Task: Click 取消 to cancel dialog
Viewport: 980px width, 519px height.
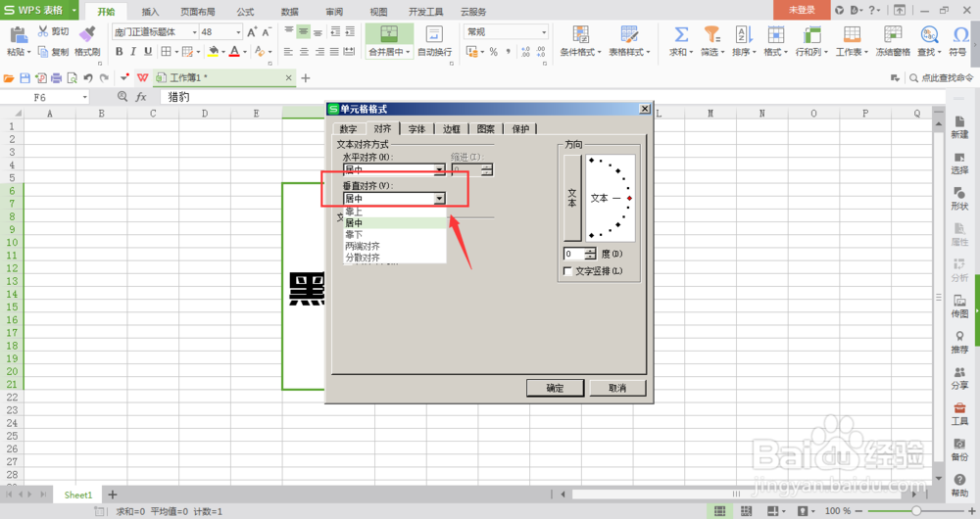Action: (617, 388)
